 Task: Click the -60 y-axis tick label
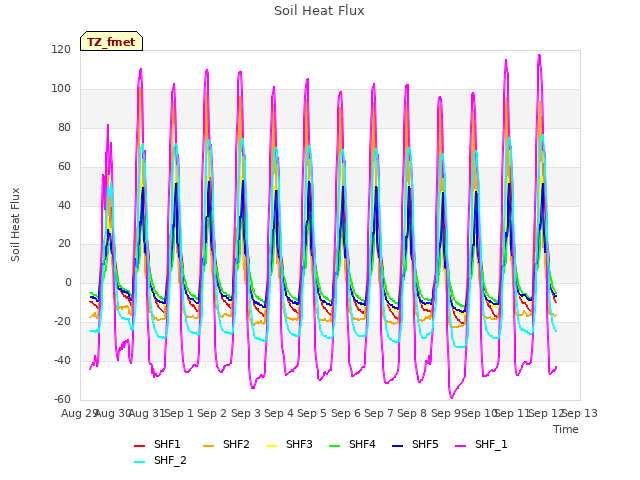coord(62,400)
